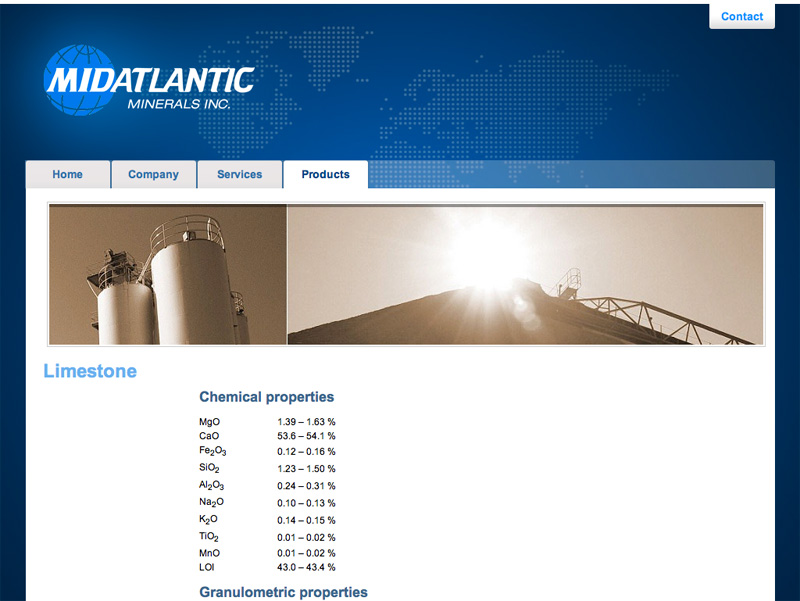
Task: Click the Granulometric properties heading
Action: click(283, 592)
